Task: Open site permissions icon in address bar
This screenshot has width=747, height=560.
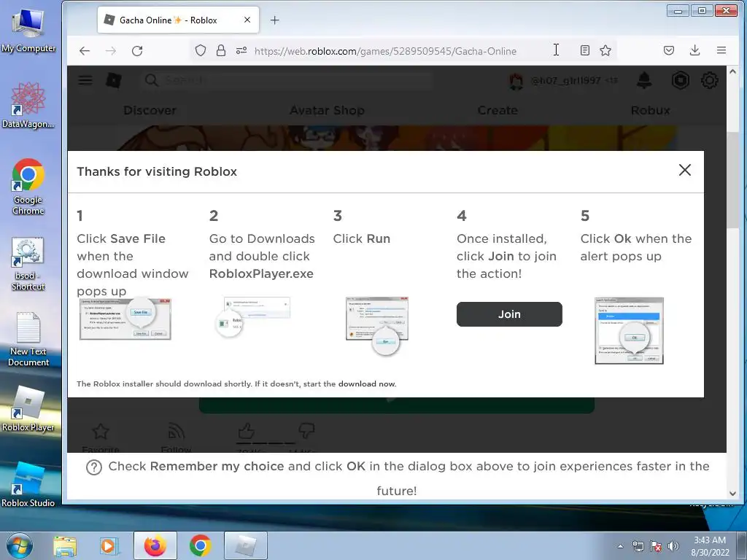Action: point(241,50)
